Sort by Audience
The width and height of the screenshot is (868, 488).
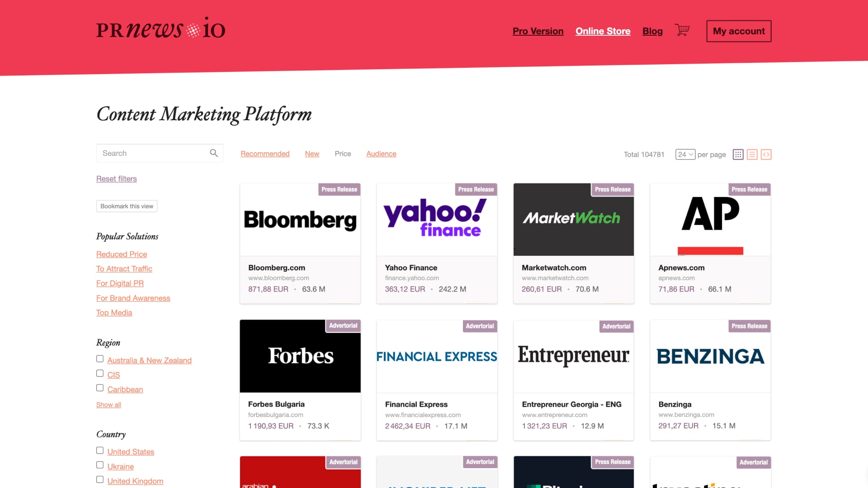pyautogui.click(x=381, y=154)
